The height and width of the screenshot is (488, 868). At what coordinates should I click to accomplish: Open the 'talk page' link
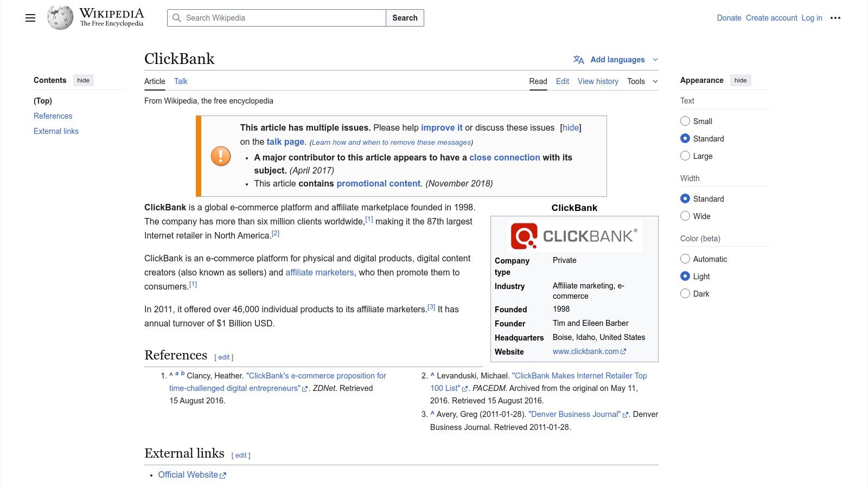click(x=285, y=142)
